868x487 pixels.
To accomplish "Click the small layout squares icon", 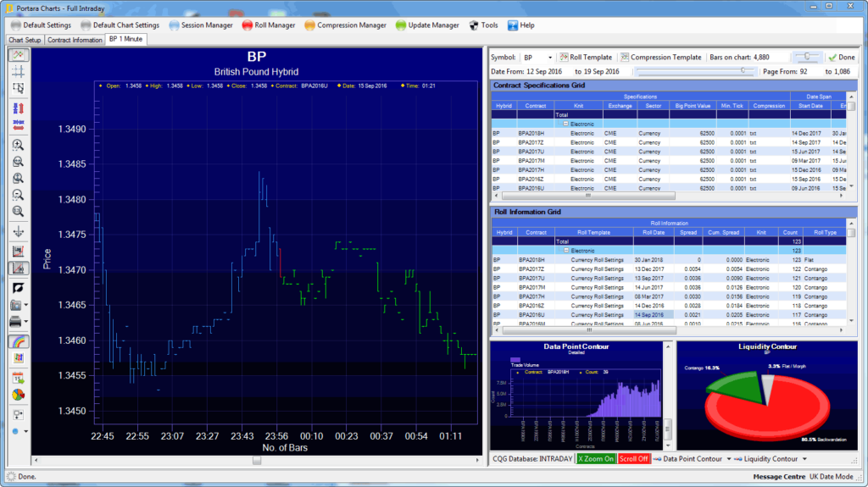I will point(19,414).
